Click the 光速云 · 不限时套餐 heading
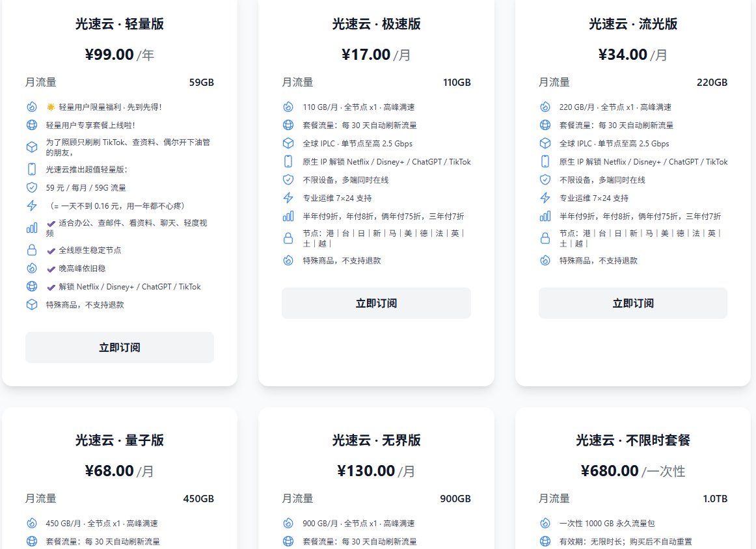This screenshot has width=756, height=549. tap(632, 440)
